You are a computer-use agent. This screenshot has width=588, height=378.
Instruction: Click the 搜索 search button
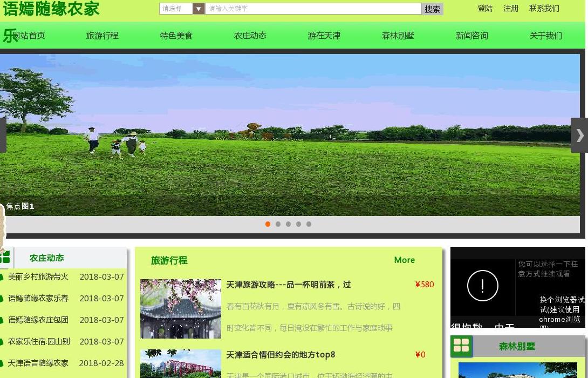tap(433, 9)
